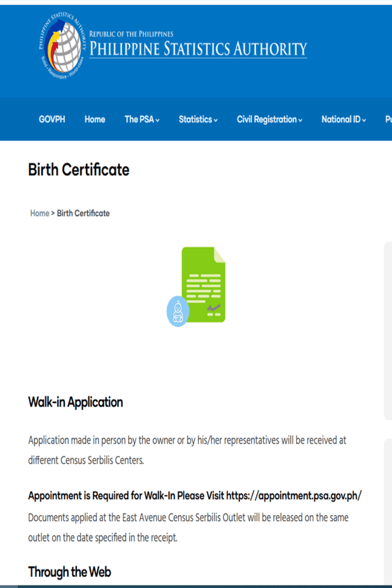Click the Home breadcrumb link

coord(40,214)
